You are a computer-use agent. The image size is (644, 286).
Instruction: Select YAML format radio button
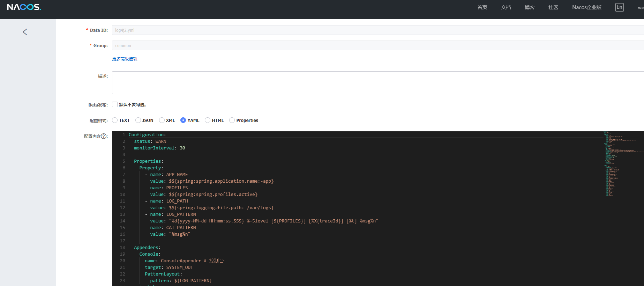click(183, 120)
